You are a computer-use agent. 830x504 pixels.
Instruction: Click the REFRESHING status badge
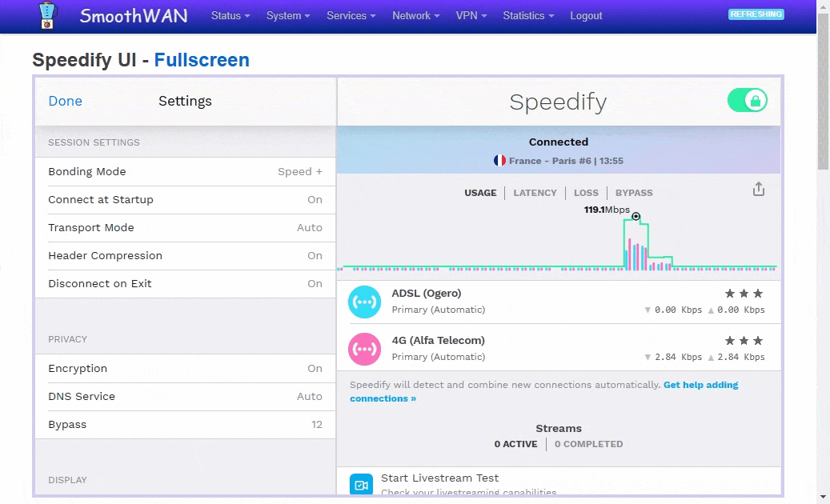click(756, 14)
